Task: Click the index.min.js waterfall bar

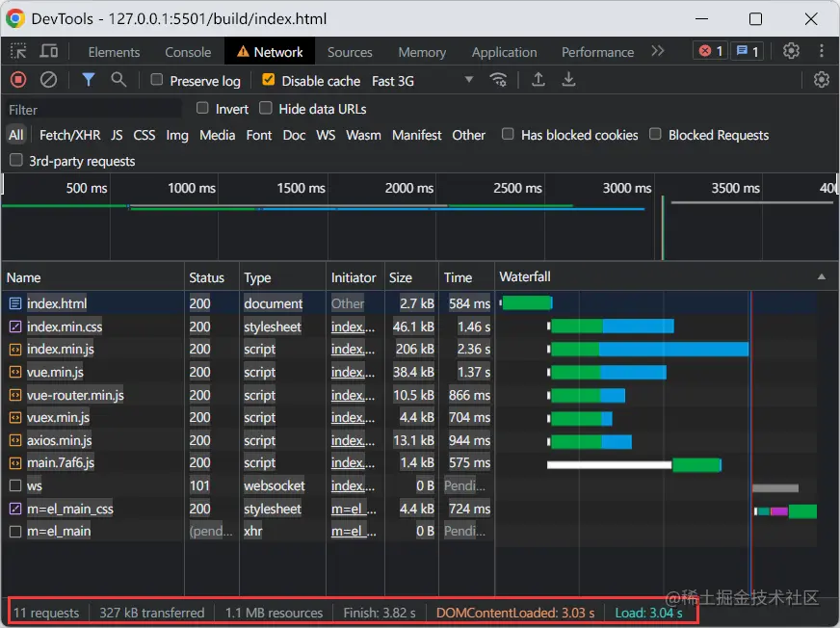Action: click(x=649, y=350)
